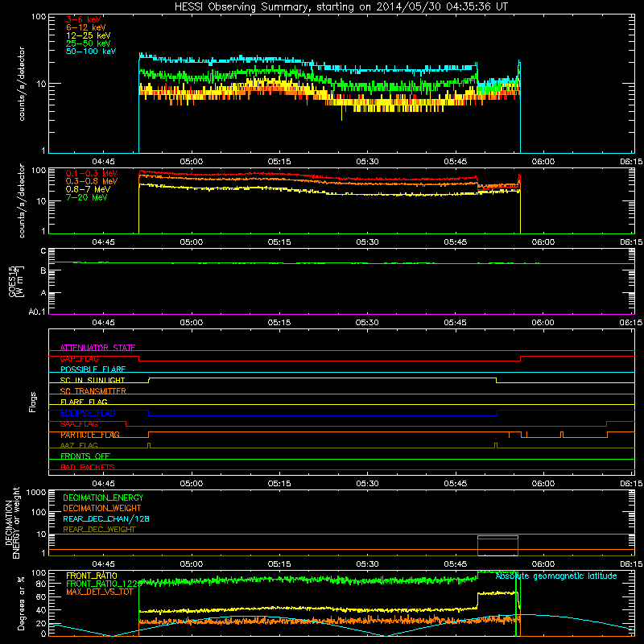Click the MAX_DET_VS_TOT legend label
The height and width of the screenshot is (644, 644).
click(100, 592)
